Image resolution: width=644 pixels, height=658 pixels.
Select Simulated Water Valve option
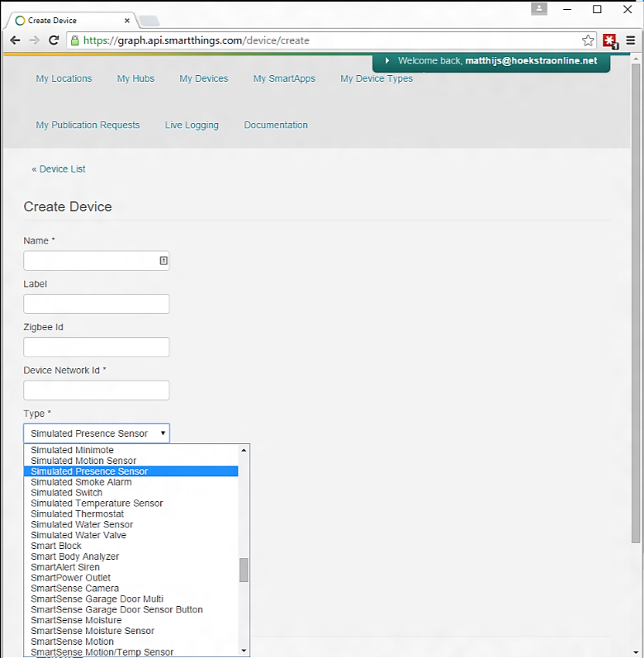point(131,535)
